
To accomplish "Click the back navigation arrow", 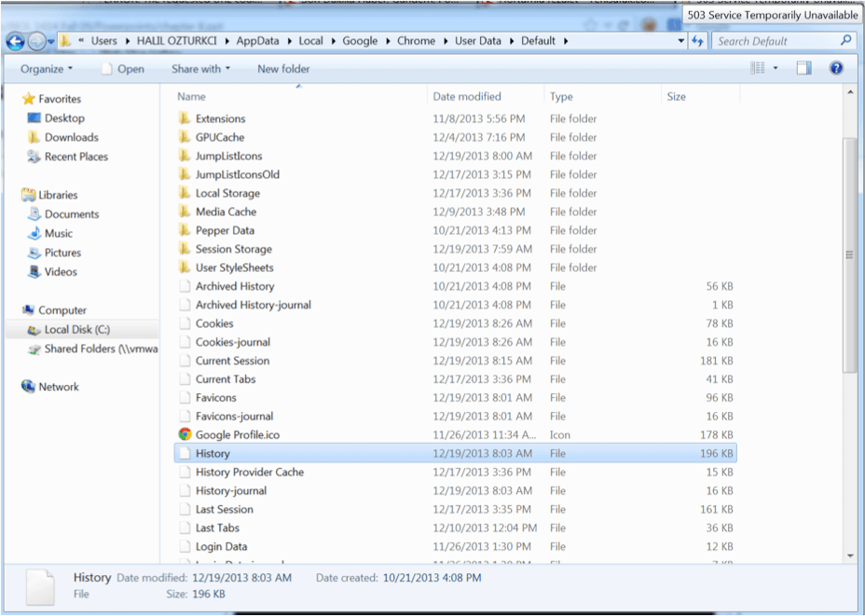I will click(15, 42).
